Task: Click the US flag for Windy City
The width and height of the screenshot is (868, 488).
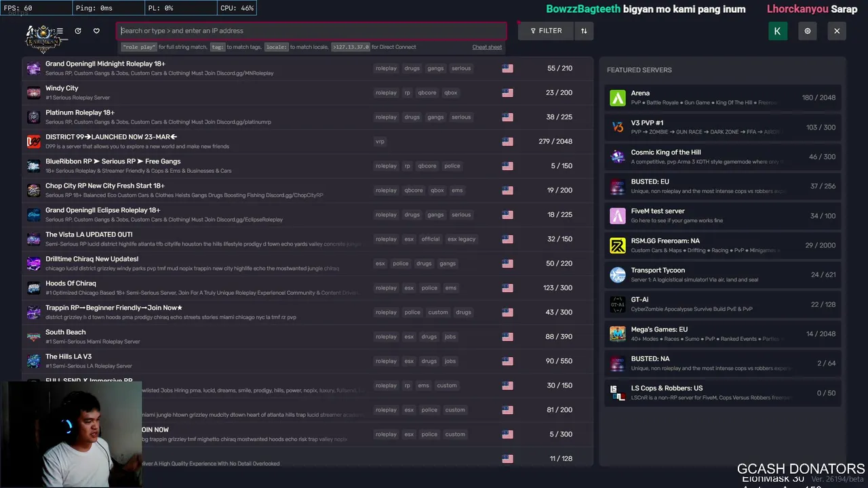Action: (x=507, y=93)
